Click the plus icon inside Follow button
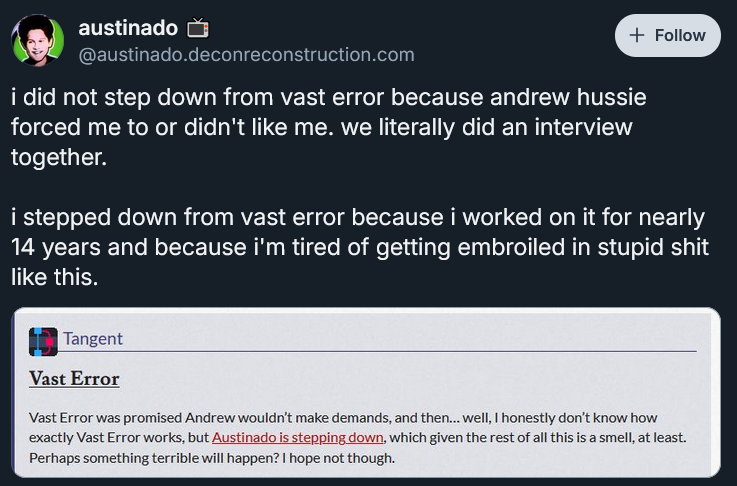This screenshot has height=486, width=737. point(636,35)
